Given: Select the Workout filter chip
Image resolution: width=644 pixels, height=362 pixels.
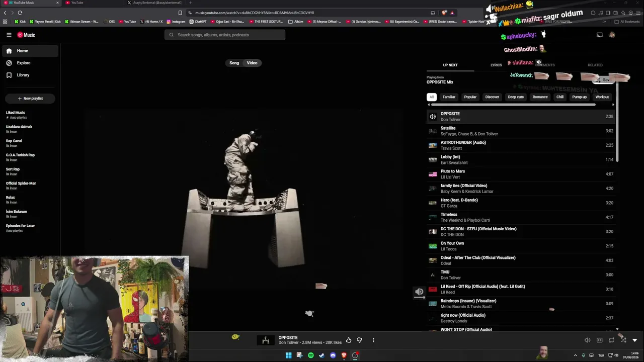Looking at the screenshot, I should (x=602, y=97).
